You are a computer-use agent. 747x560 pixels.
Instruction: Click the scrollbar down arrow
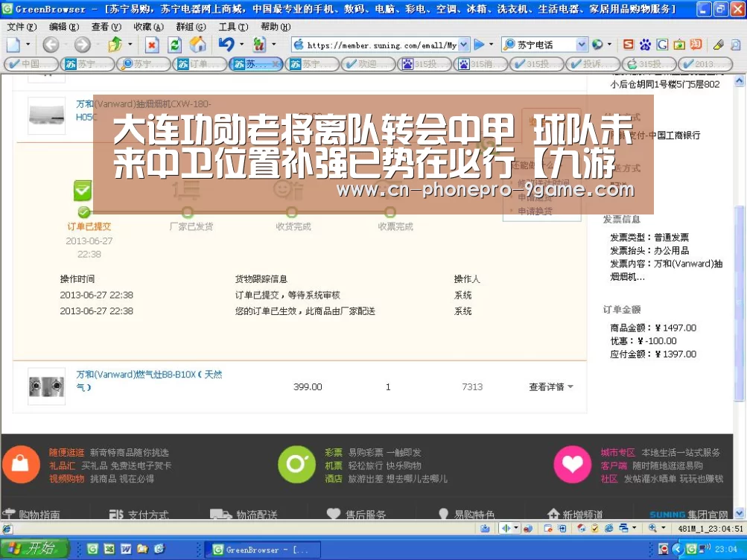(740, 513)
